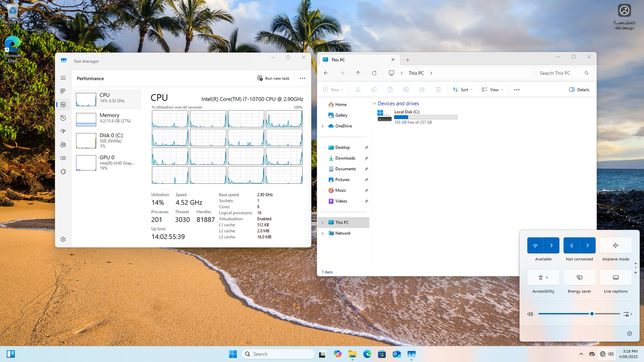Toggle the Details pane in Explorer
The width and height of the screenshot is (644, 362).
(579, 90)
